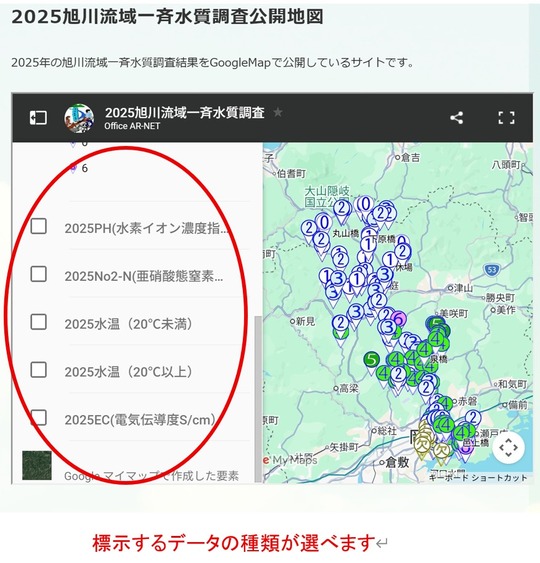Click the 倉敷 city label on map
The width and height of the screenshot is (540, 563).
click(x=397, y=462)
